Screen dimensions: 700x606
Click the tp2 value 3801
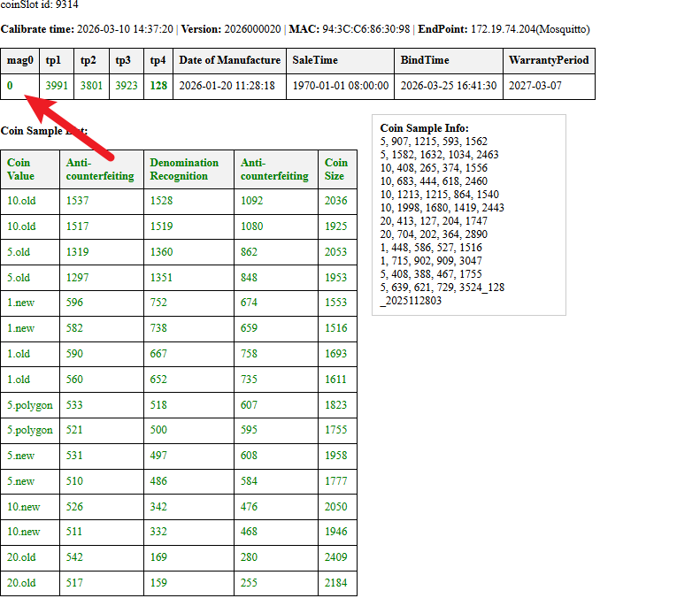91,86
